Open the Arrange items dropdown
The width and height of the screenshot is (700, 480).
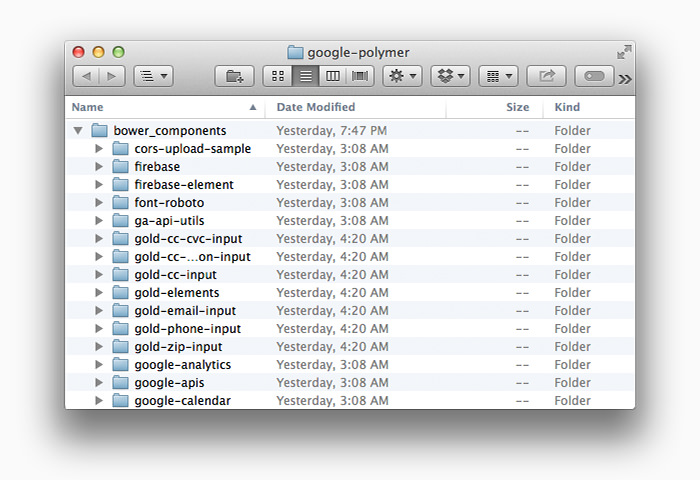tap(498, 76)
